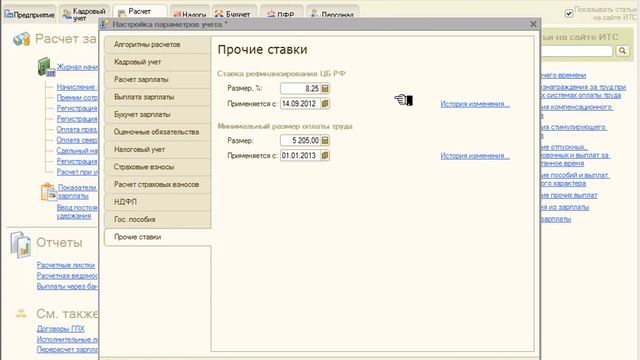Open ИТС article about вознаграждения за труд

(583, 91)
